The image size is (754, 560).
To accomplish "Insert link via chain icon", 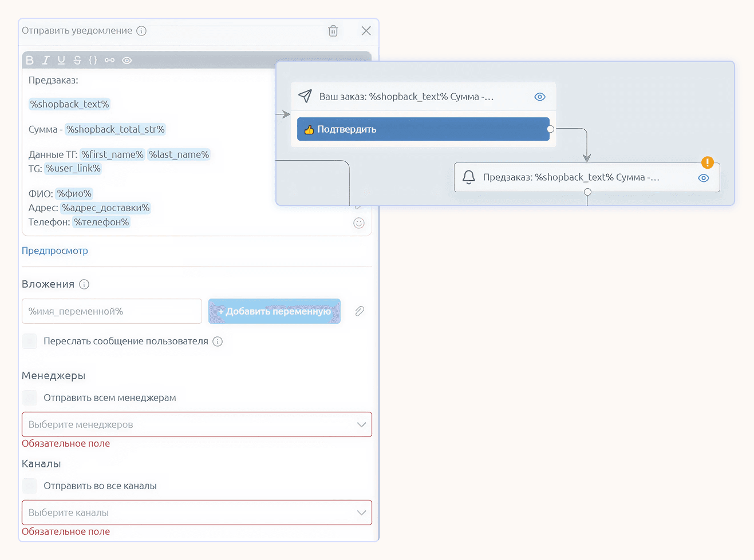I will [109, 60].
